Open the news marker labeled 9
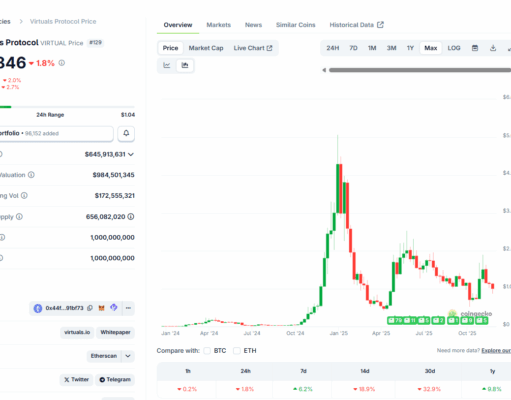 coord(467,320)
